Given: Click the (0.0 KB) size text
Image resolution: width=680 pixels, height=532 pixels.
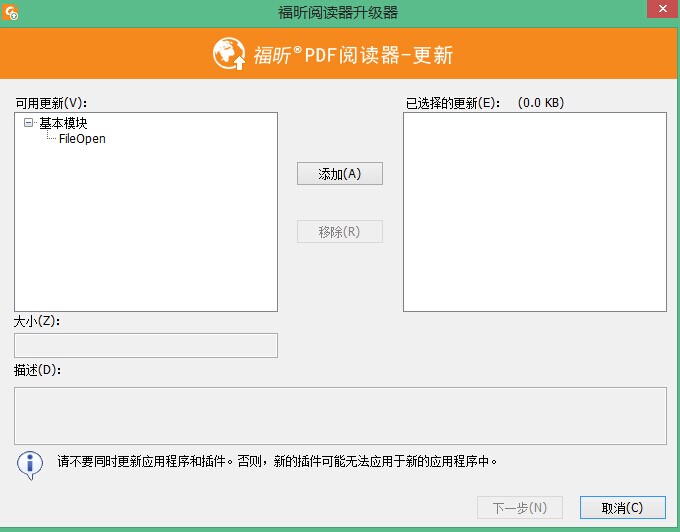Looking at the screenshot, I should point(541,103).
